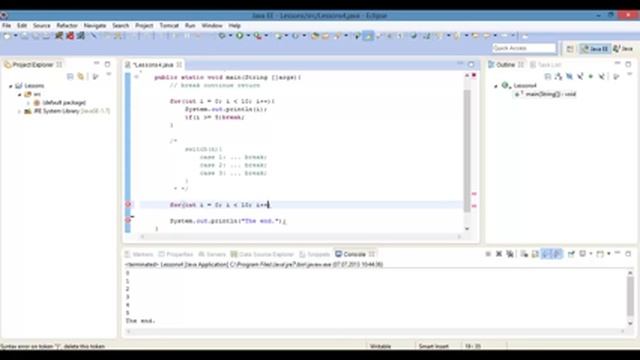Expand the JRE System Library node
Screen dimensions: 640x360
(x=19, y=111)
